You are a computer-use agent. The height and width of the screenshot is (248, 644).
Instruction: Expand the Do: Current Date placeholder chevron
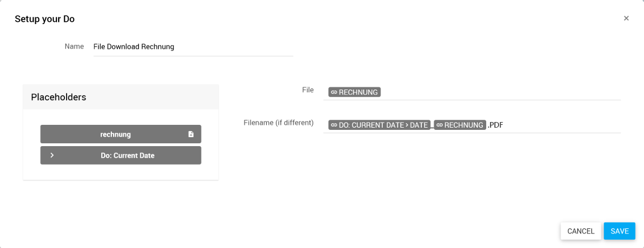[52, 156]
